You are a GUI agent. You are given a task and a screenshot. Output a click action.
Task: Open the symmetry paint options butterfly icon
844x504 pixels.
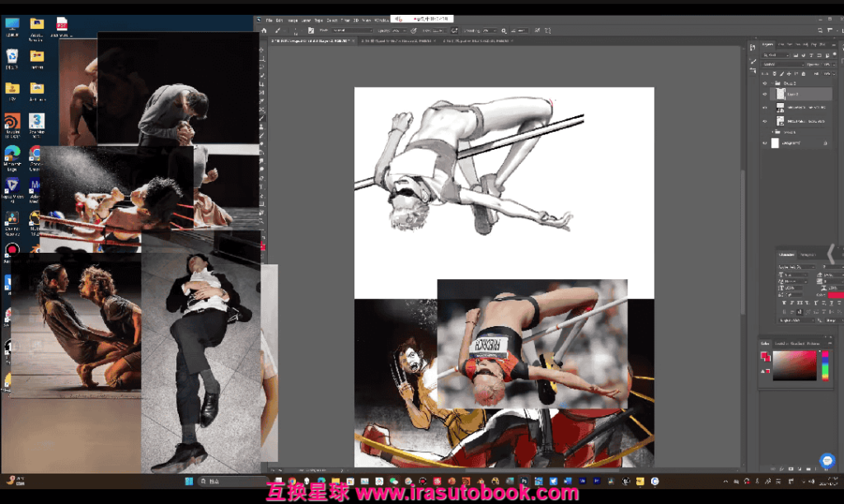coord(547,30)
